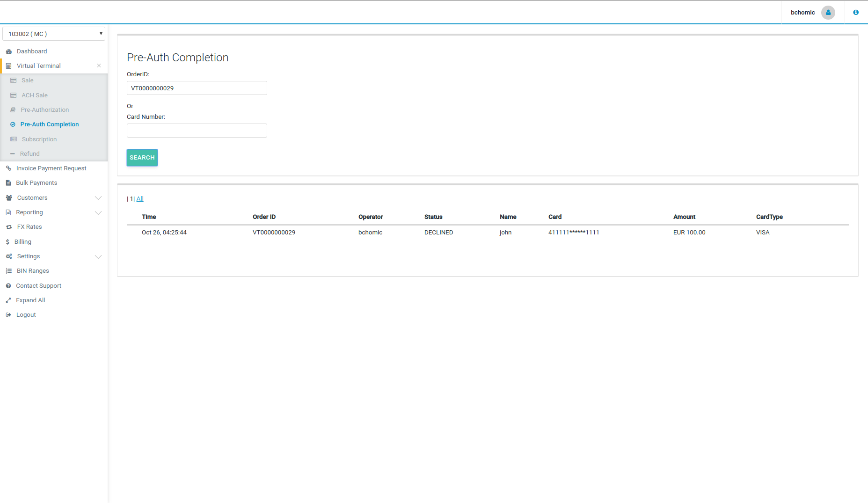Screen dimensions: 868x503
Task: Open Invoice Payment Request page
Action: point(51,168)
